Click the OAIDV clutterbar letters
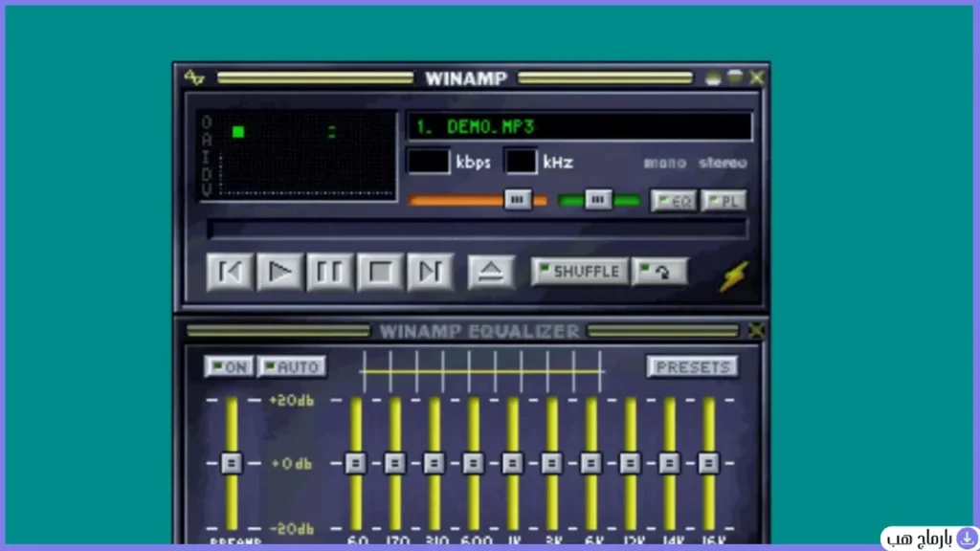The image size is (980, 551). (207, 156)
